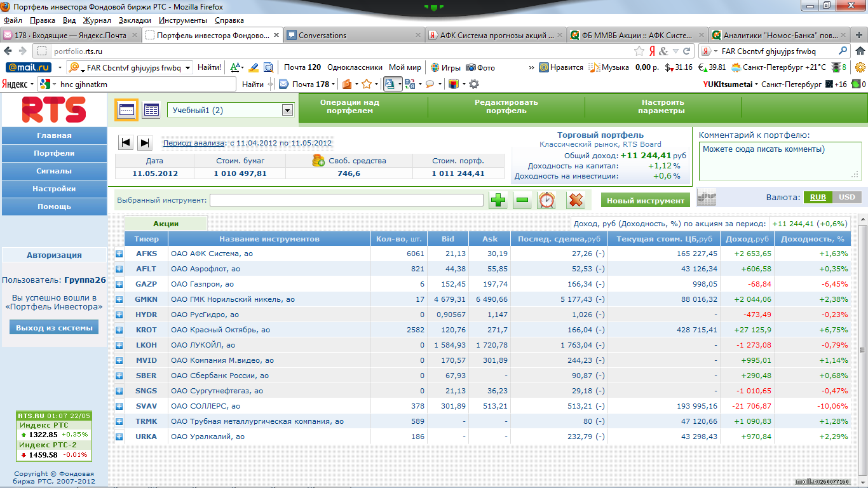Click the Период анализа link
Image resolution: width=868 pixels, height=488 pixels.
[194, 143]
